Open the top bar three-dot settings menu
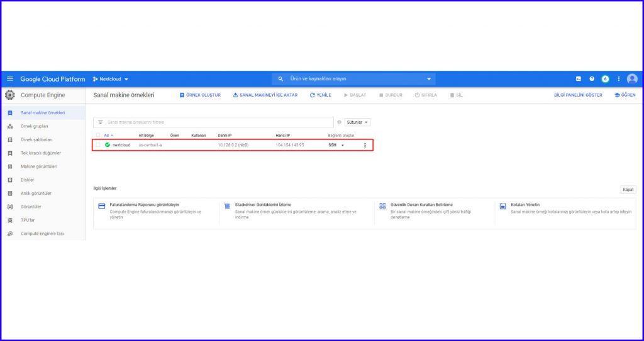The width and height of the screenshot is (644, 341). [619, 78]
